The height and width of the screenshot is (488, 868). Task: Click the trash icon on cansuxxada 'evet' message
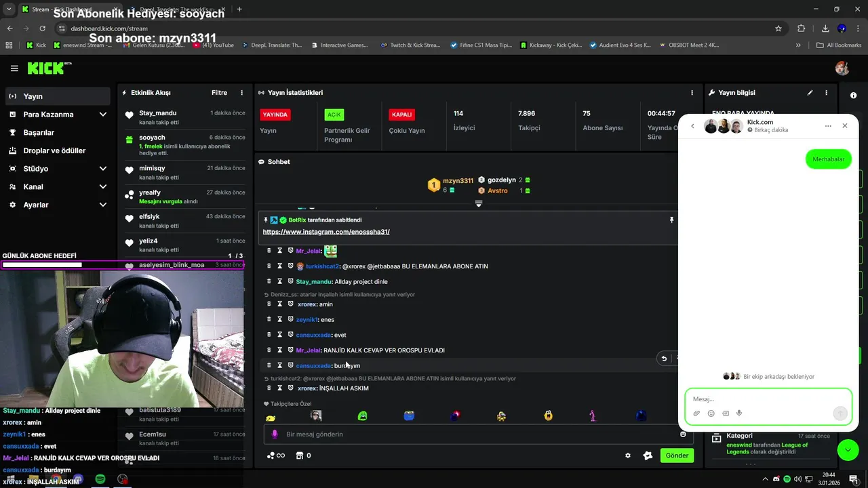click(x=269, y=335)
